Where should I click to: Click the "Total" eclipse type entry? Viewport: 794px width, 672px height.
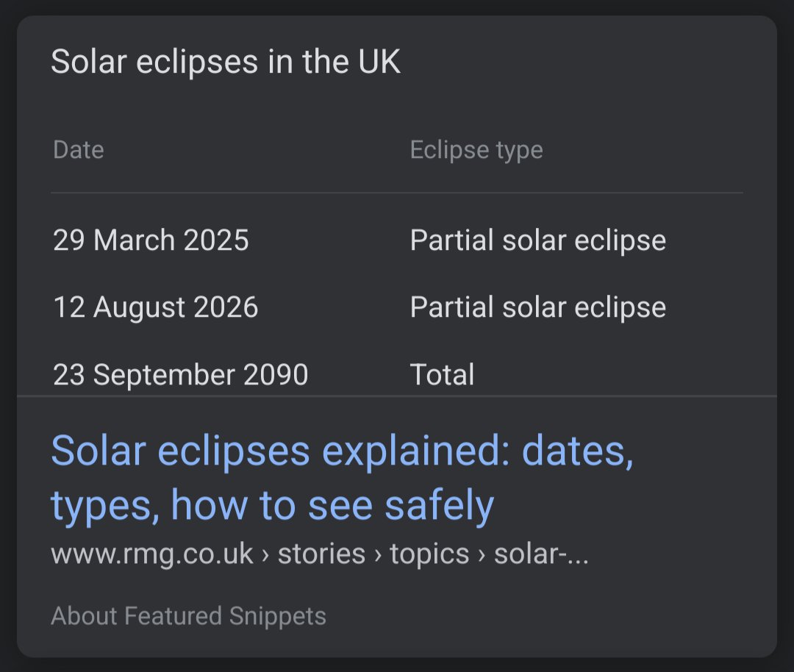click(442, 375)
